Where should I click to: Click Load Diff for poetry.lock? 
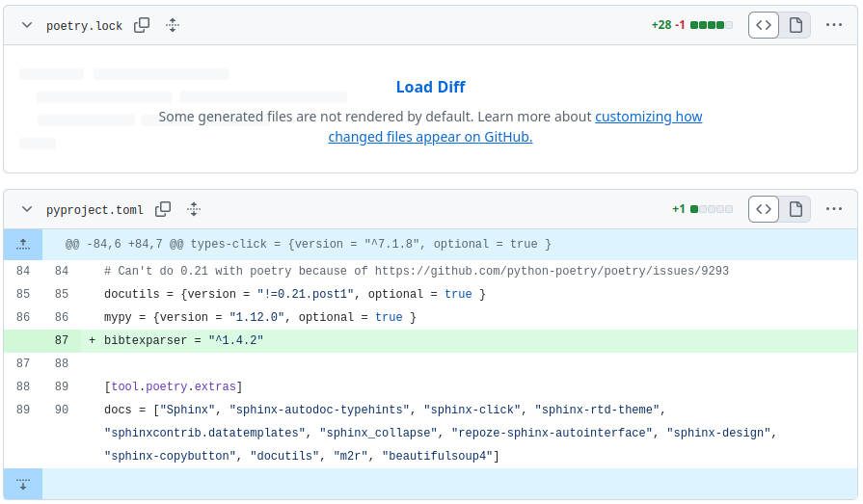(x=430, y=88)
